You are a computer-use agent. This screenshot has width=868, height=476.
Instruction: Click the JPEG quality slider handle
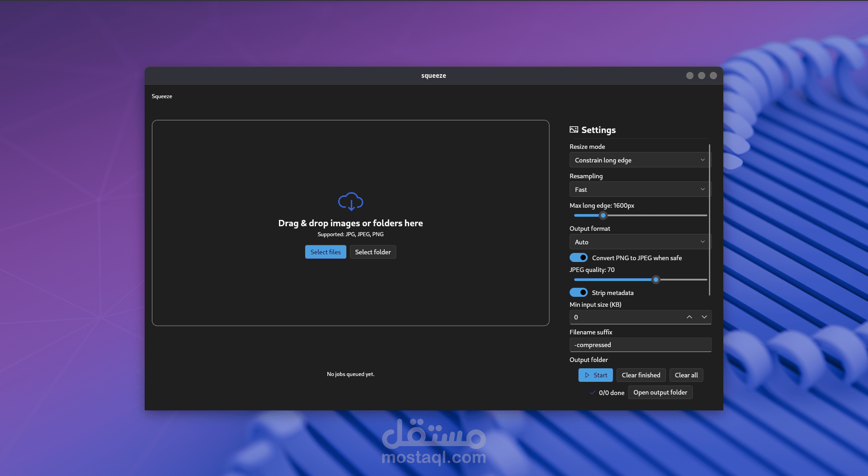(656, 280)
